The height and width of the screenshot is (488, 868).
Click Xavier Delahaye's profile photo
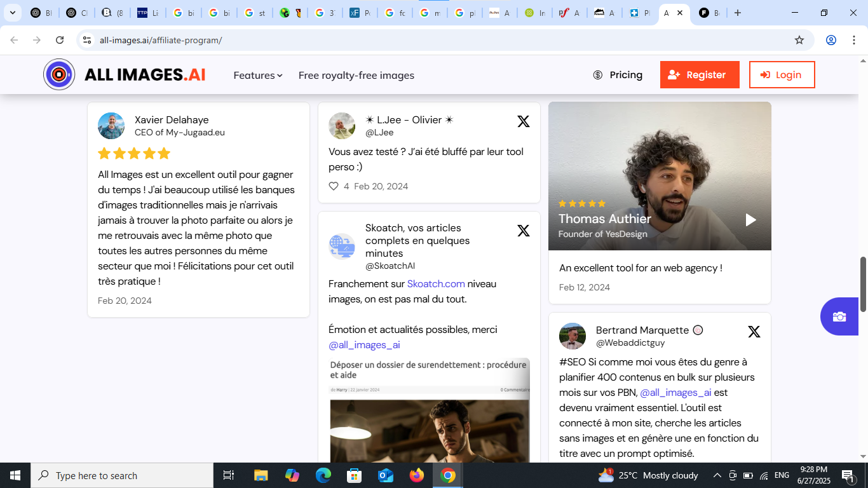coord(111,126)
